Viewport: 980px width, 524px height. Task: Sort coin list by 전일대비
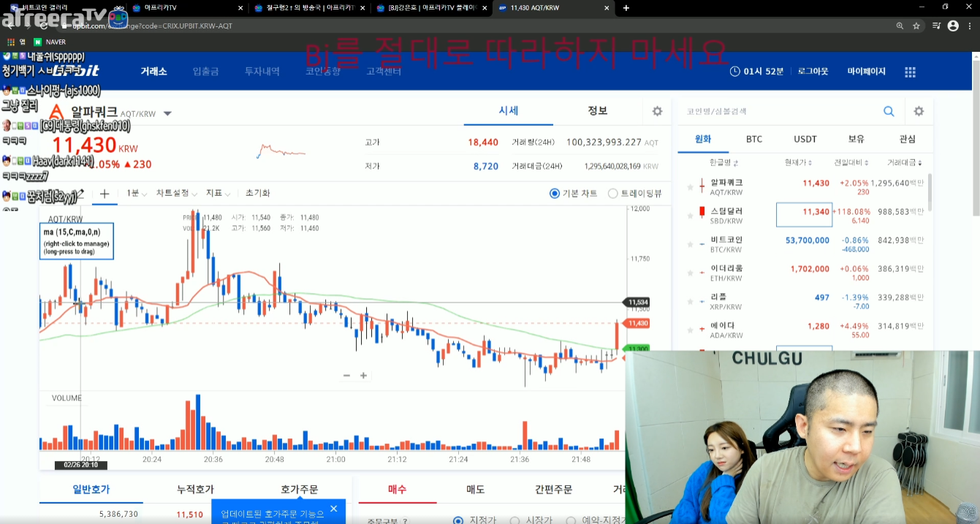tap(852, 162)
